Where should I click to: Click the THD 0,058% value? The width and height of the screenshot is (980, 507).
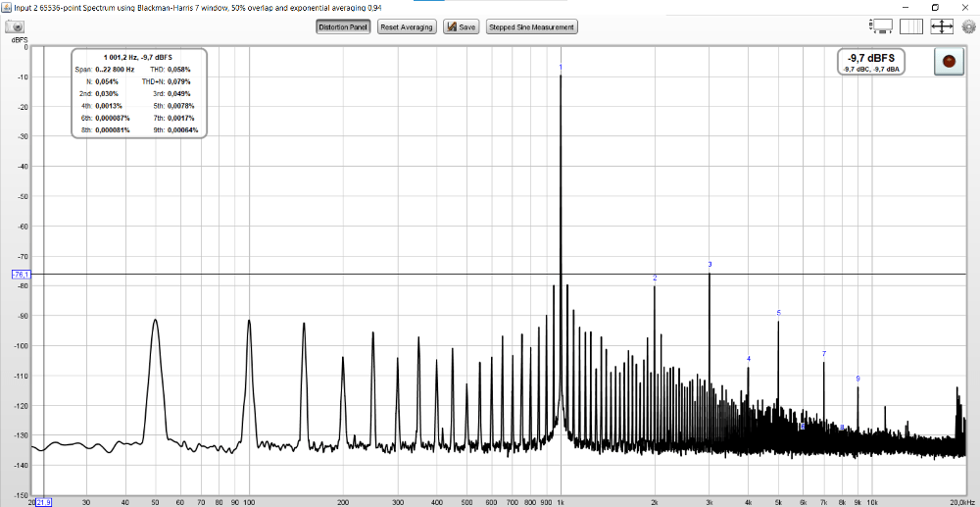[x=179, y=70]
